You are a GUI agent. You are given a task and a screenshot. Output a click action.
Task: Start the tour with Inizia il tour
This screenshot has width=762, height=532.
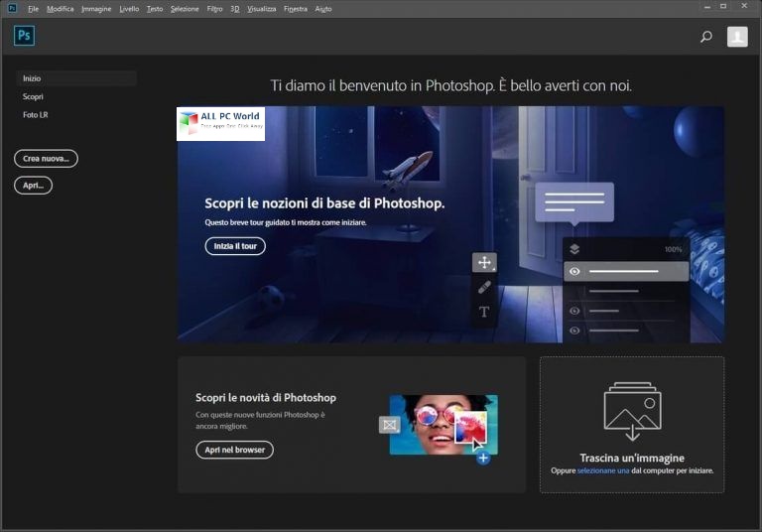tap(235, 246)
